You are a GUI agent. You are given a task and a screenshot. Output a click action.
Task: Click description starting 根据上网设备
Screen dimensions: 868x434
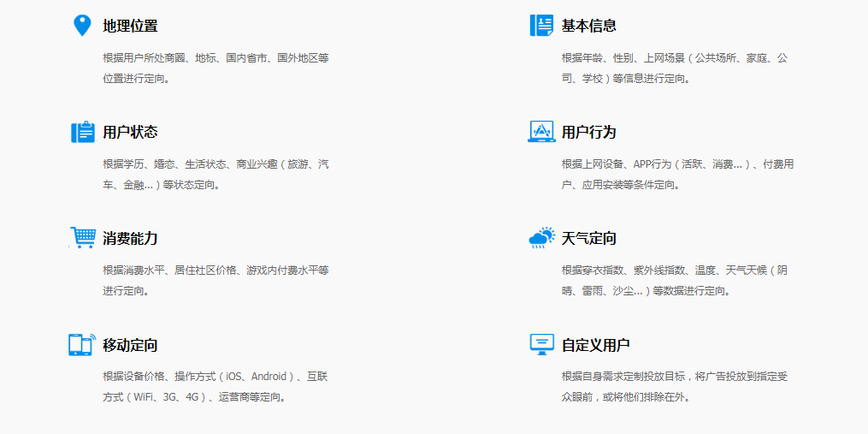click(678, 175)
